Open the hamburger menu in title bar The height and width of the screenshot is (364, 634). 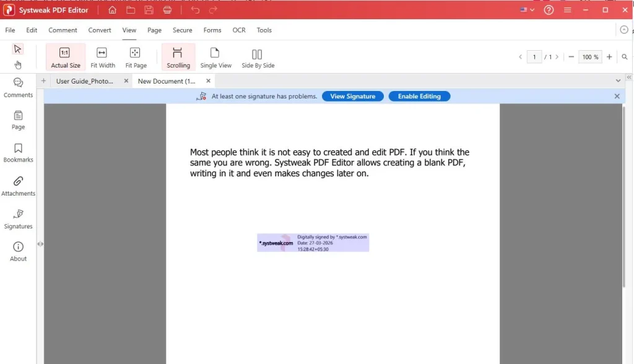click(x=568, y=10)
